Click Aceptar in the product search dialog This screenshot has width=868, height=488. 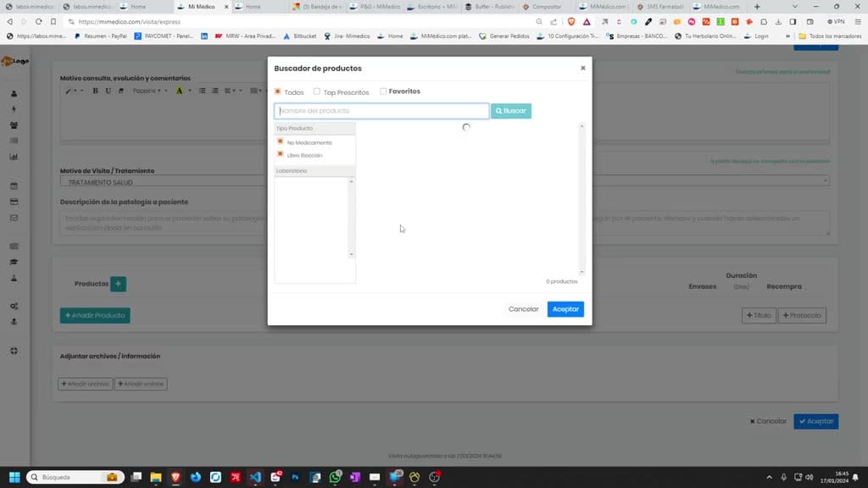[565, 308]
